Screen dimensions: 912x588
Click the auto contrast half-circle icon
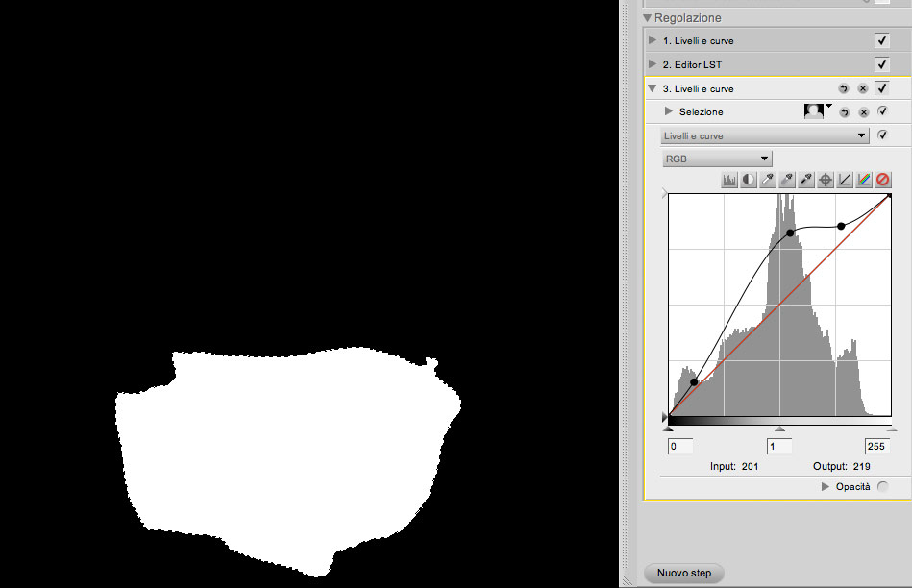pos(748,180)
